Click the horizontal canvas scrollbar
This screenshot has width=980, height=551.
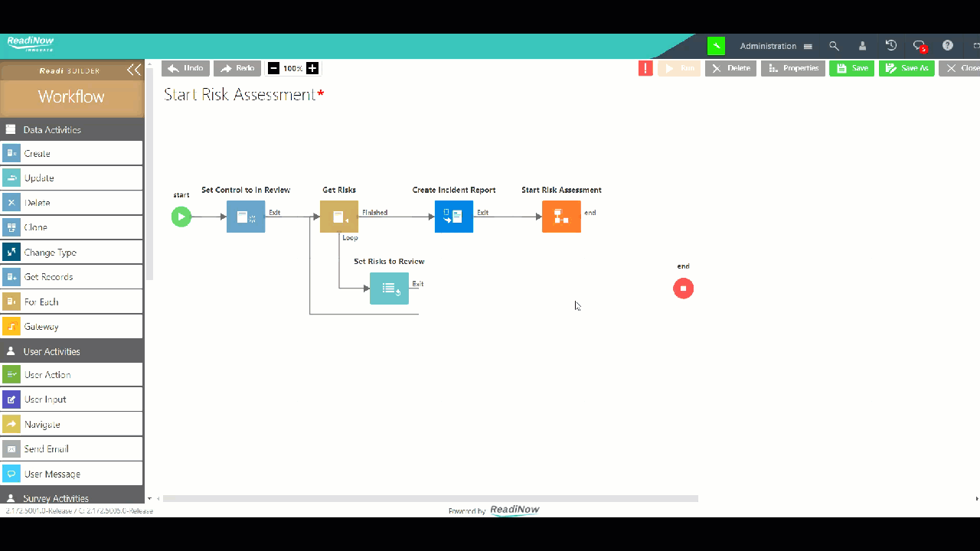point(430,499)
